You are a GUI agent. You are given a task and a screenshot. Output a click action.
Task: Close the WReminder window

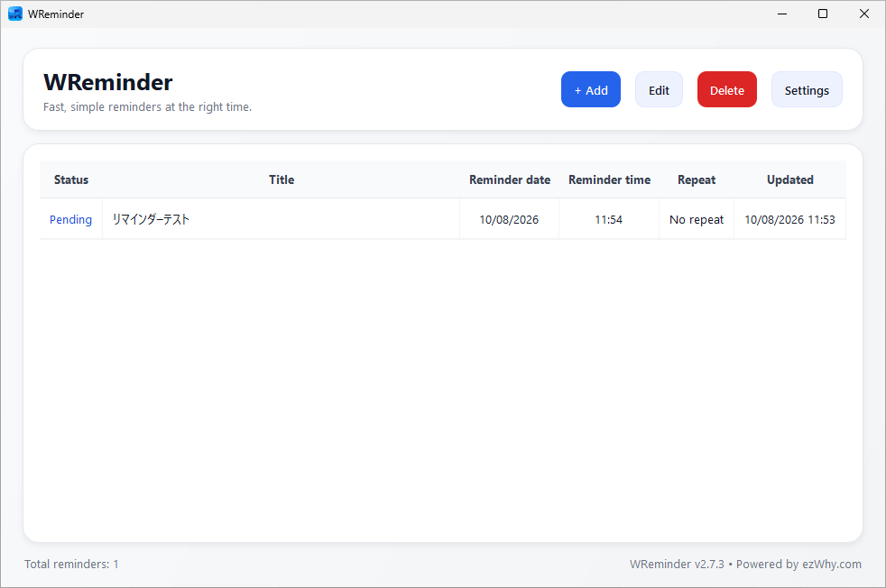[864, 14]
